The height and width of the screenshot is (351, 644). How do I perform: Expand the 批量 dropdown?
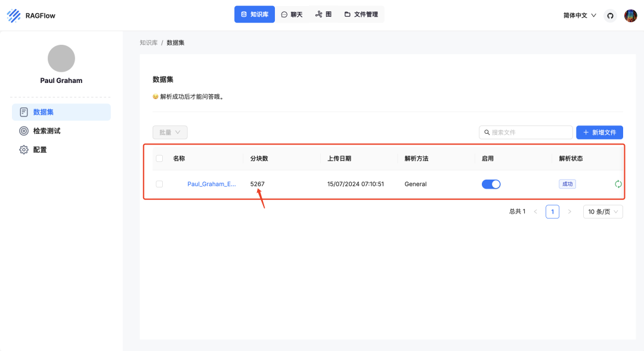[x=170, y=132]
